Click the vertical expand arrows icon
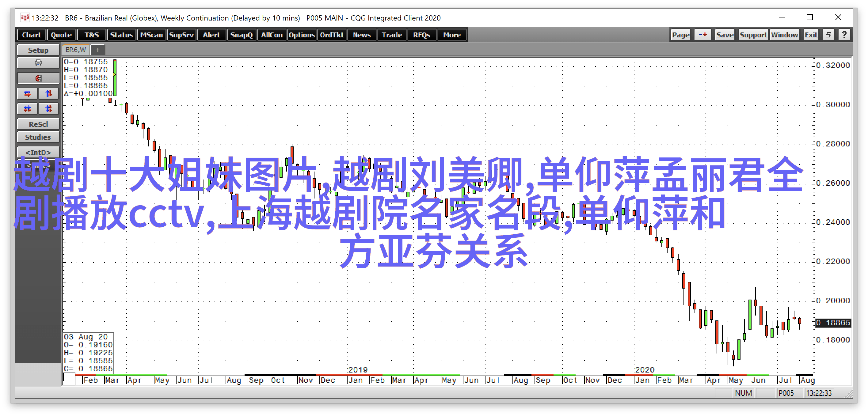The height and width of the screenshot is (416, 868). pos(48,93)
